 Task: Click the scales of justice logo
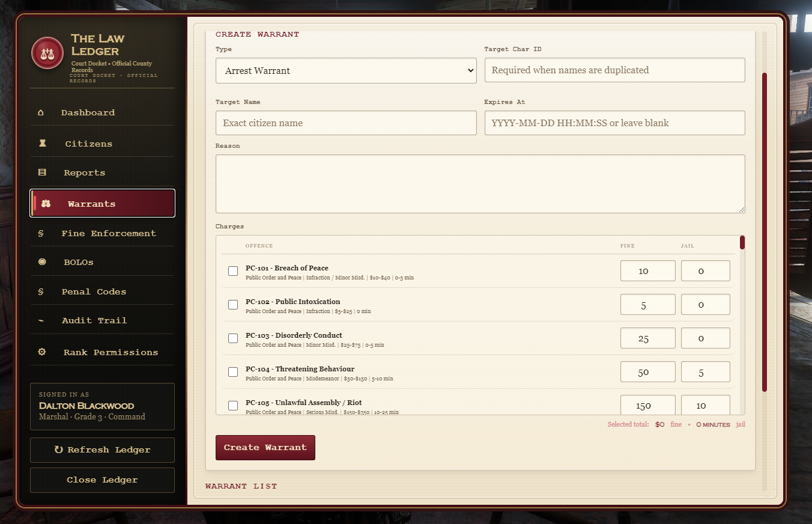coord(47,53)
